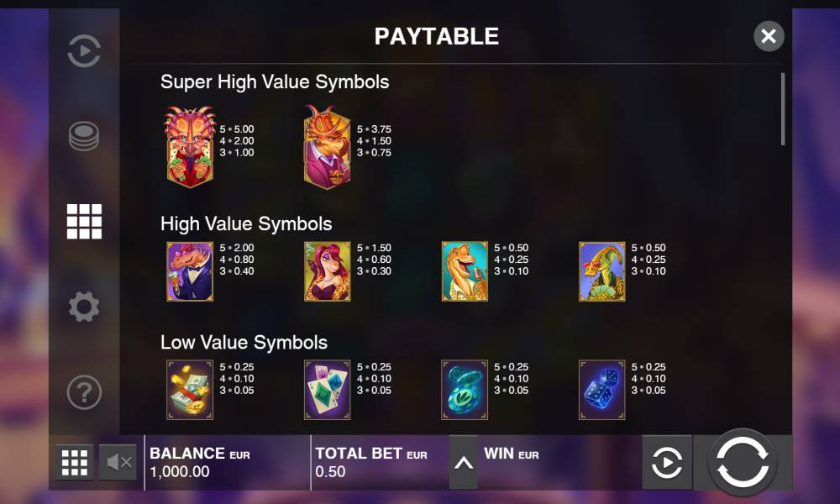This screenshot has width=840, height=504.
Task: Click the playing cards low value symbol
Action: click(x=328, y=390)
